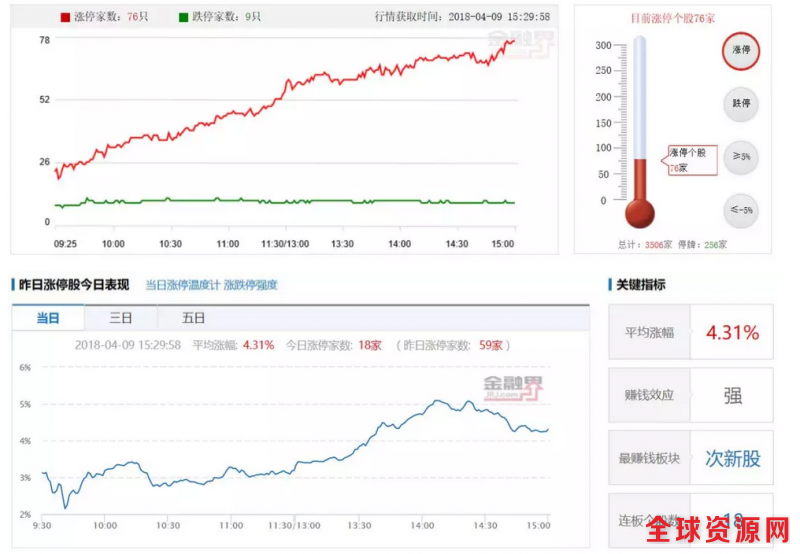Switch to the 当日 tab
Image resolution: width=800 pixels, height=554 pixels.
pyautogui.click(x=47, y=318)
